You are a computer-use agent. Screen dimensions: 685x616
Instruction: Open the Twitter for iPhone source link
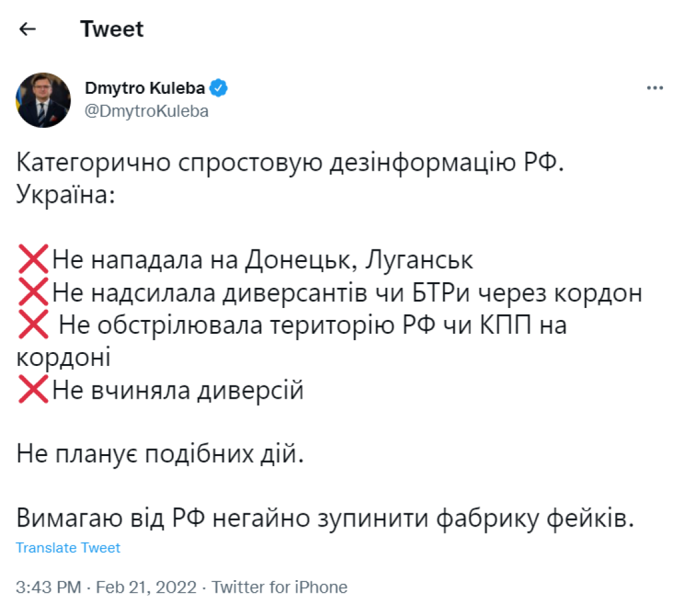click(279, 588)
